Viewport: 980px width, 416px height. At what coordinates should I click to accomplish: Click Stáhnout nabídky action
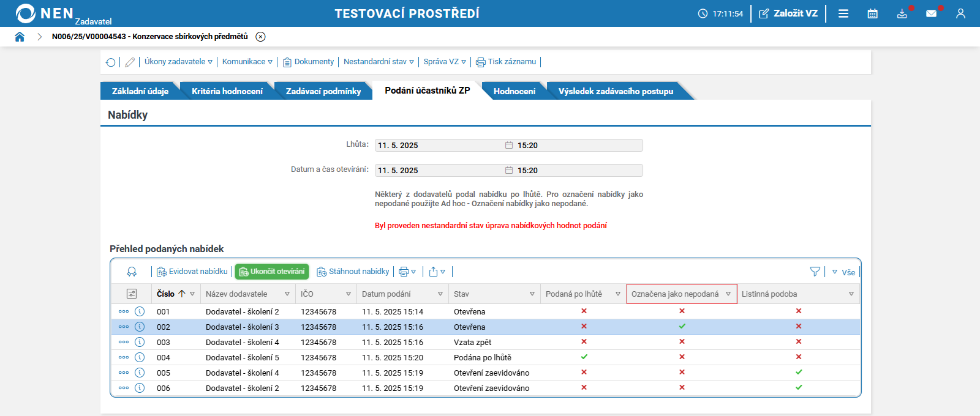pos(353,272)
